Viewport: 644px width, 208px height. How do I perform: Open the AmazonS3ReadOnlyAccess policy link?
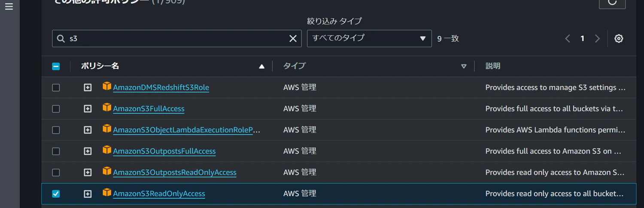pyautogui.click(x=159, y=194)
